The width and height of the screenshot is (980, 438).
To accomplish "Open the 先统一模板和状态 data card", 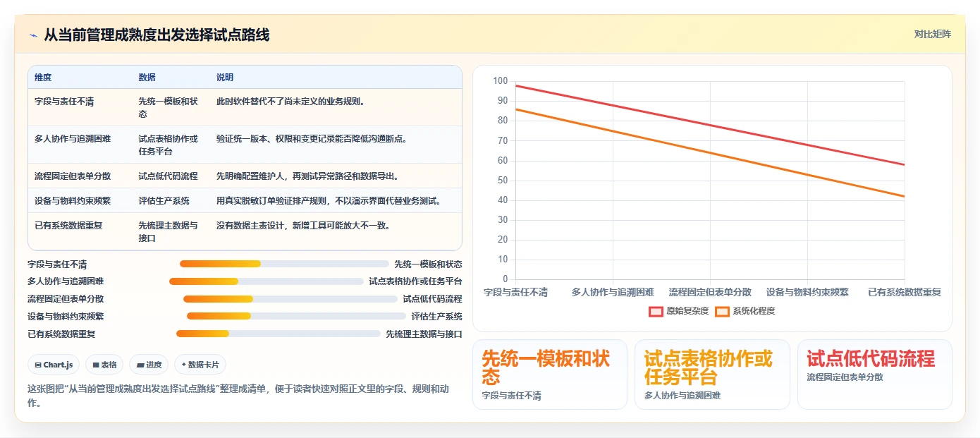I will pyautogui.click(x=549, y=375).
